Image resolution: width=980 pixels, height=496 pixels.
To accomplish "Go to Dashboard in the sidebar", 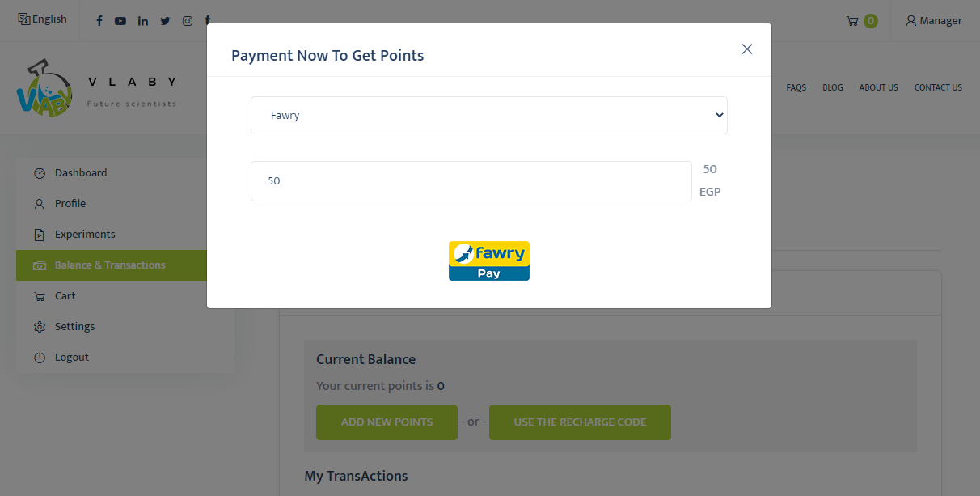I will point(81,173).
